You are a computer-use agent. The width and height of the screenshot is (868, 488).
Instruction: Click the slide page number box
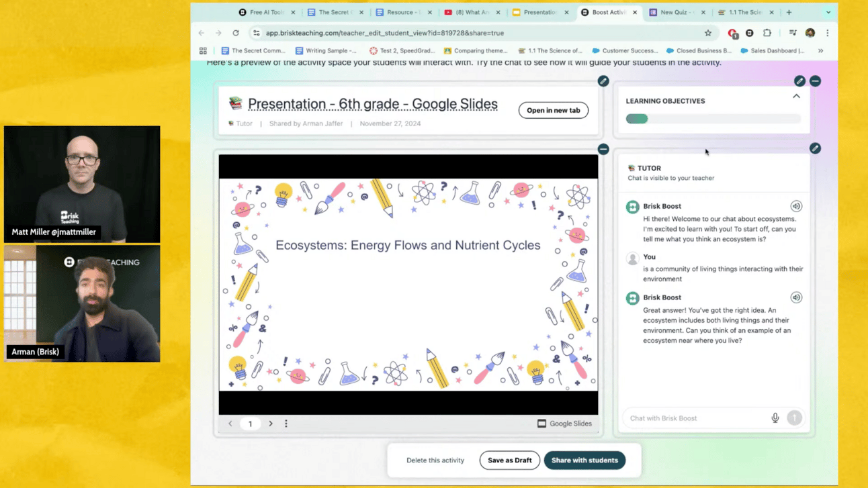(x=251, y=424)
